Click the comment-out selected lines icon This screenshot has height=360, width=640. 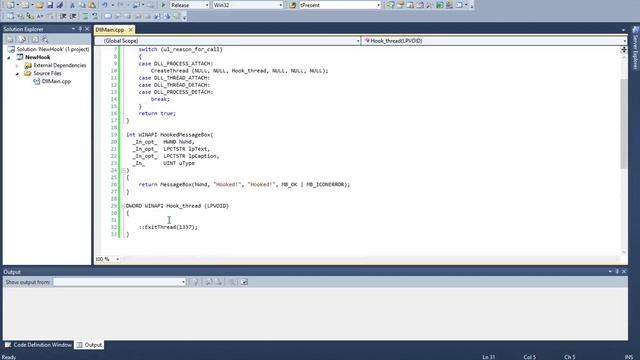coord(85,16)
